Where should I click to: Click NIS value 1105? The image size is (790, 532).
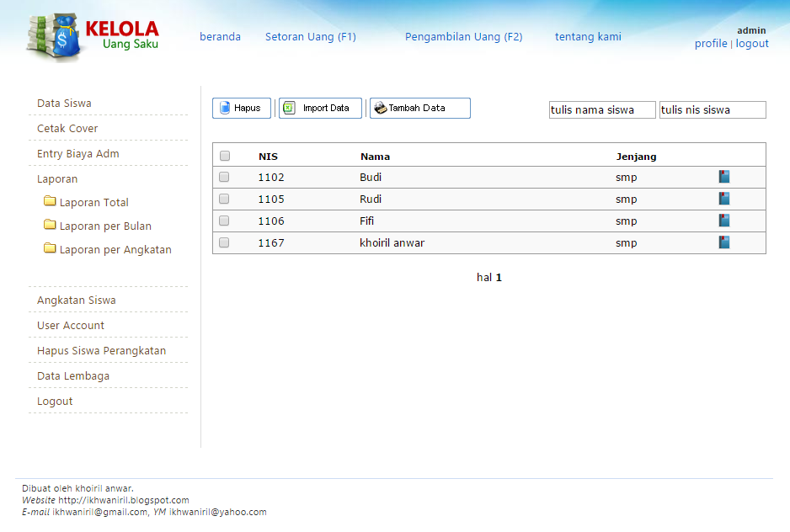(x=271, y=199)
